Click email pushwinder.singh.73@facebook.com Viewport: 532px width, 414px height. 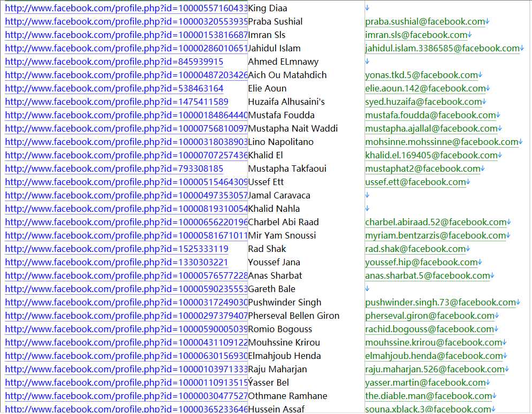tap(440, 302)
